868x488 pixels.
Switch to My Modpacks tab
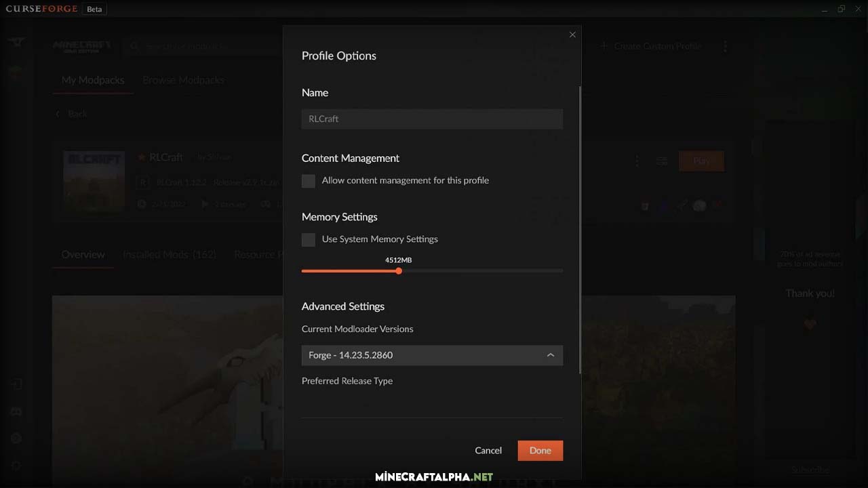tap(93, 80)
